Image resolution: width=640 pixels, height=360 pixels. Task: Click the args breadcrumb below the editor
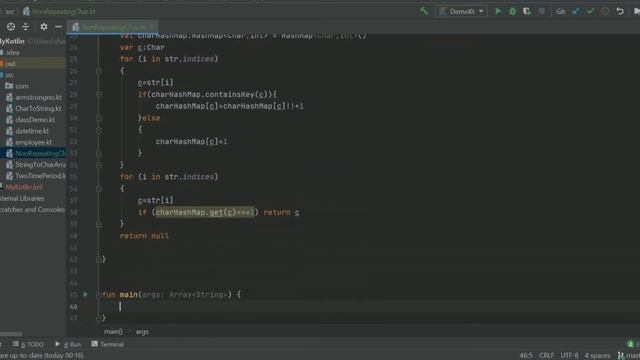click(142, 332)
